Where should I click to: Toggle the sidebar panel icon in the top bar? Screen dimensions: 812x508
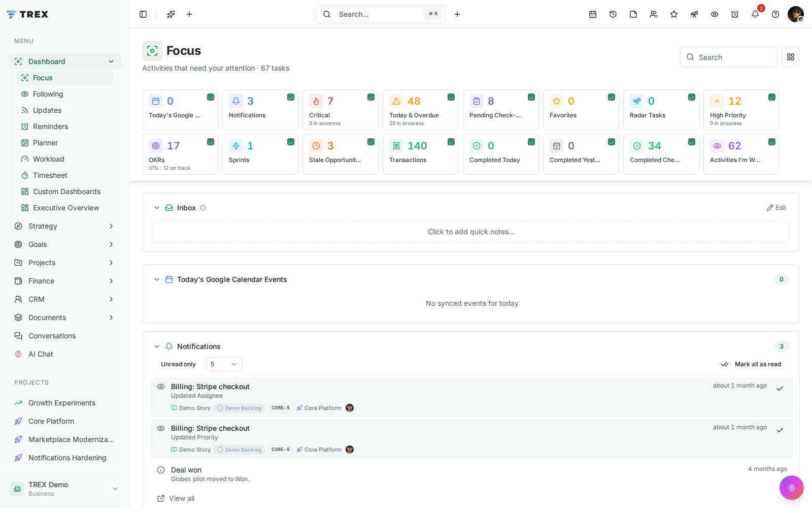pyautogui.click(x=143, y=14)
